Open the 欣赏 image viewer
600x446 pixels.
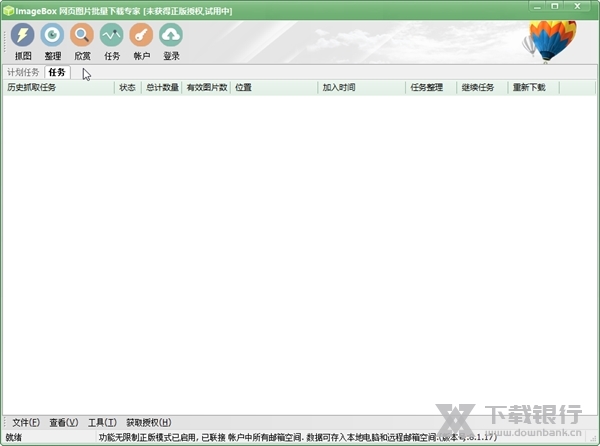[82, 41]
